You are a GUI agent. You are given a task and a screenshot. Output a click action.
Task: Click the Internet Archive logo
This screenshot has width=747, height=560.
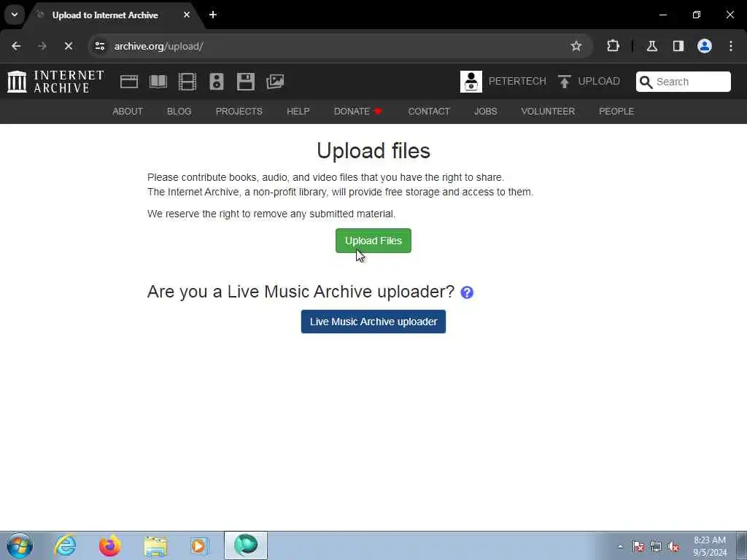[x=55, y=82]
